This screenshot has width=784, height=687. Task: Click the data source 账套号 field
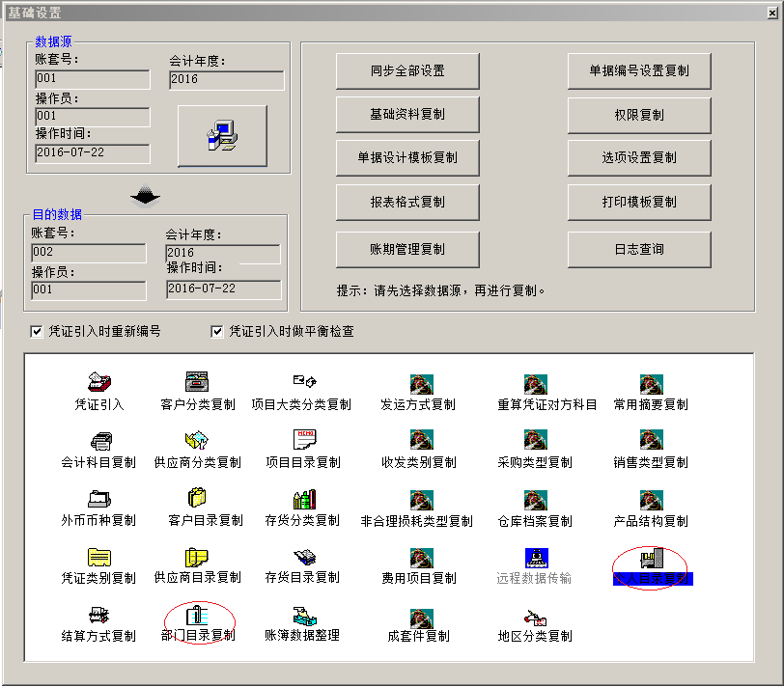point(92,80)
